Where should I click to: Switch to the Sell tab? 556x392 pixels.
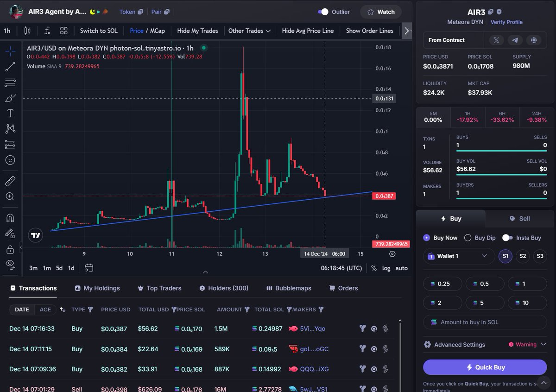[519, 218]
